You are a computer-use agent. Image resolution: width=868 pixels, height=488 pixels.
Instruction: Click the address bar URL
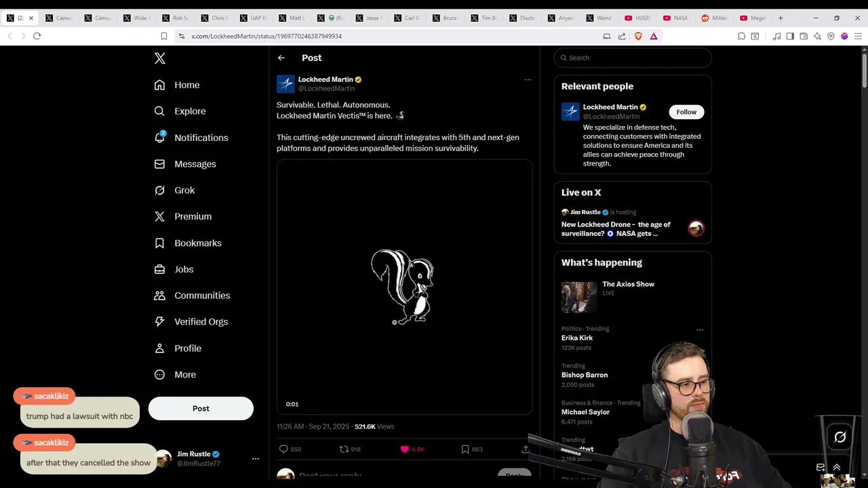(267, 36)
